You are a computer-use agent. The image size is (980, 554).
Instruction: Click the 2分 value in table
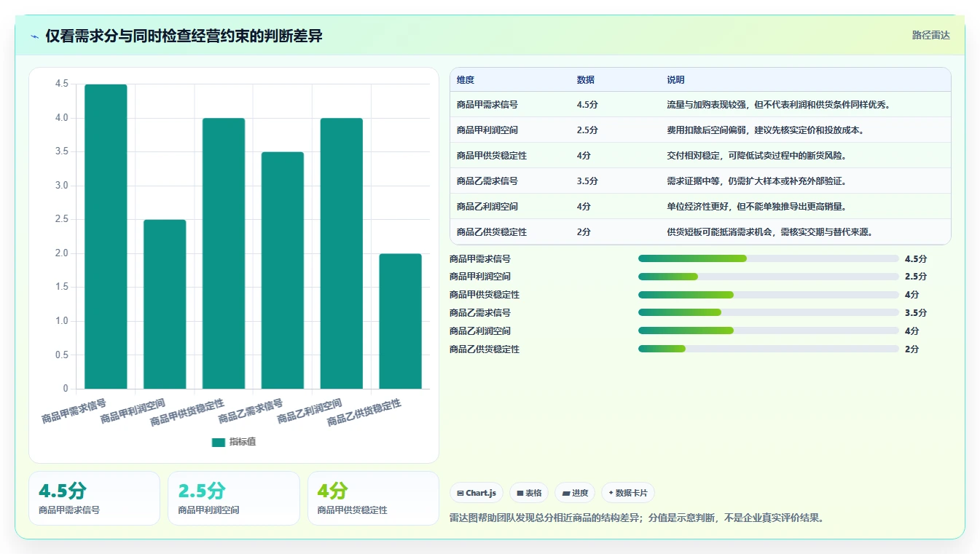[584, 232]
